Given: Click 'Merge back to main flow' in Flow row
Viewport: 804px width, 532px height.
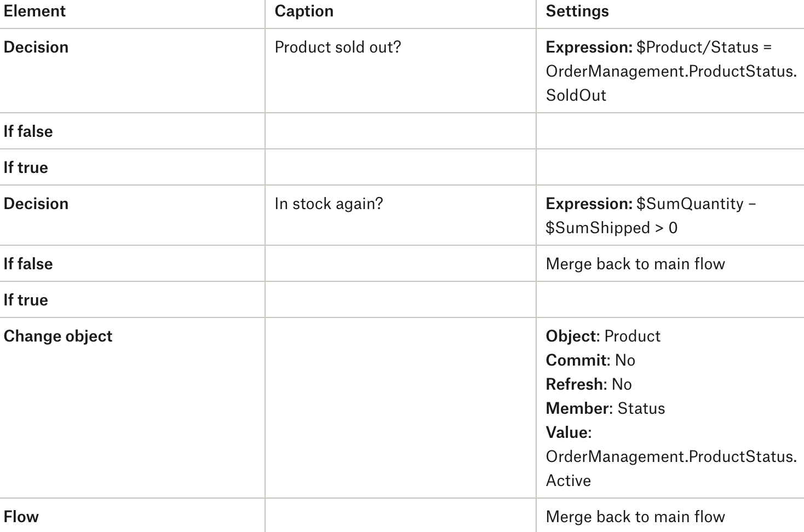Looking at the screenshot, I should [635, 517].
